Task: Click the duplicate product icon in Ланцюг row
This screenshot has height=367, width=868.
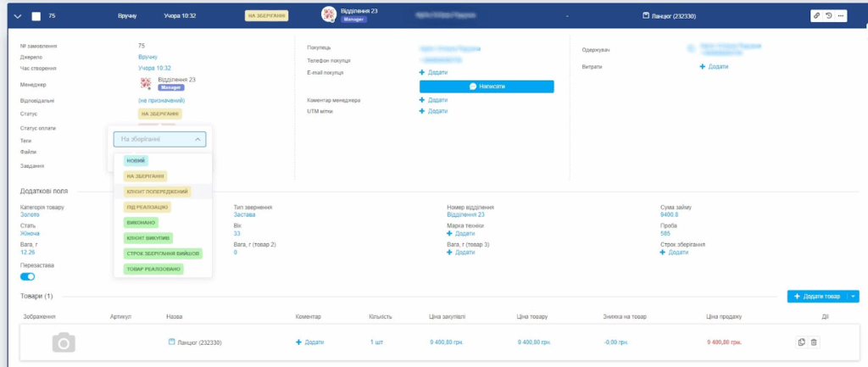Action: [x=801, y=342]
